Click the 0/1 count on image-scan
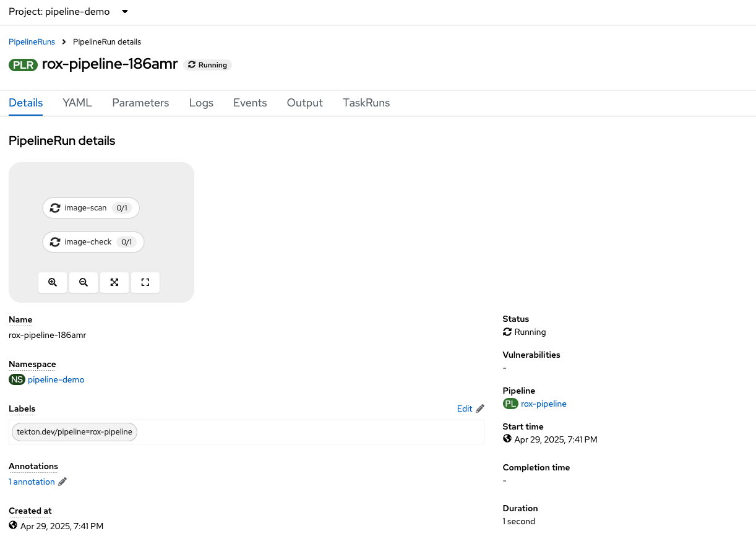The height and width of the screenshot is (536, 756). click(122, 208)
